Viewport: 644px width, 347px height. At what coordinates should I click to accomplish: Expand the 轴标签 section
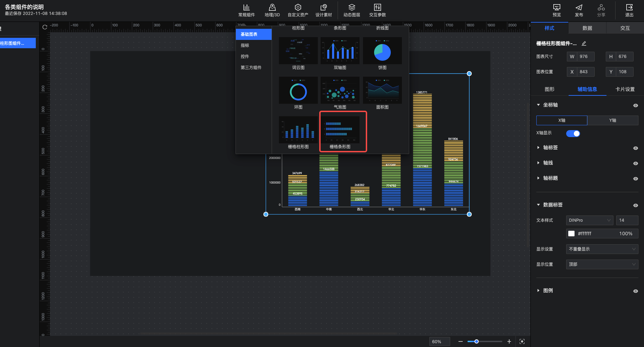(x=538, y=147)
